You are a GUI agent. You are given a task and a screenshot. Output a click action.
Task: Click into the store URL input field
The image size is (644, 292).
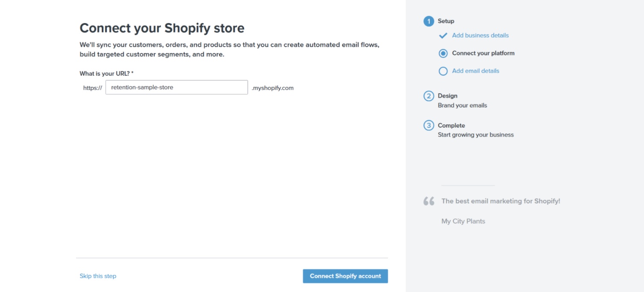point(177,87)
